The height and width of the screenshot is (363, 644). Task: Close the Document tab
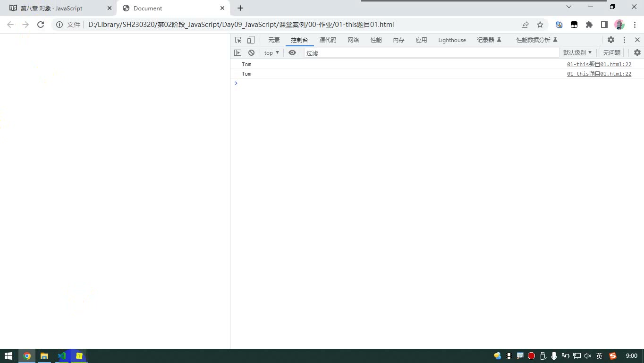pyautogui.click(x=222, y=8)
